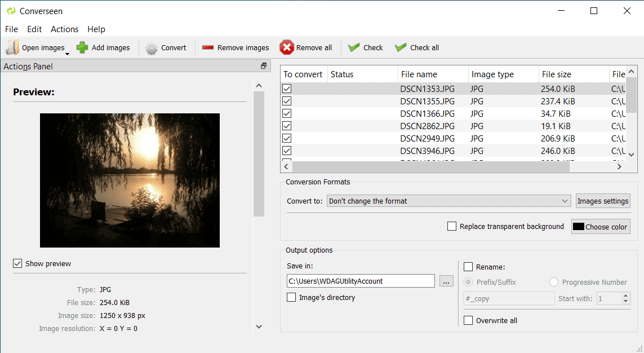The image size is (644, 353).
Task: Click the Open images folder icon
Action: click(12, 48)
